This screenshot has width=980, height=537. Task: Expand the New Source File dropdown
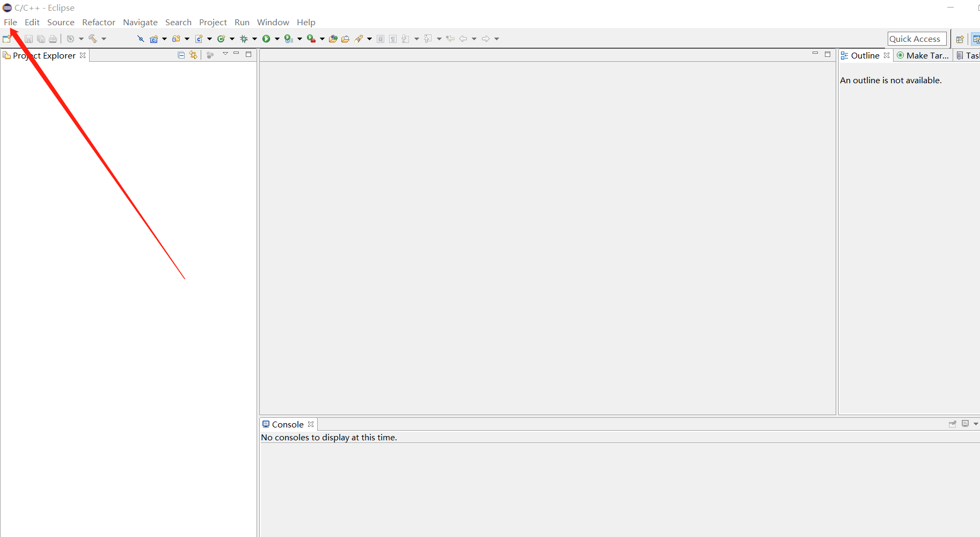[209, 39]
